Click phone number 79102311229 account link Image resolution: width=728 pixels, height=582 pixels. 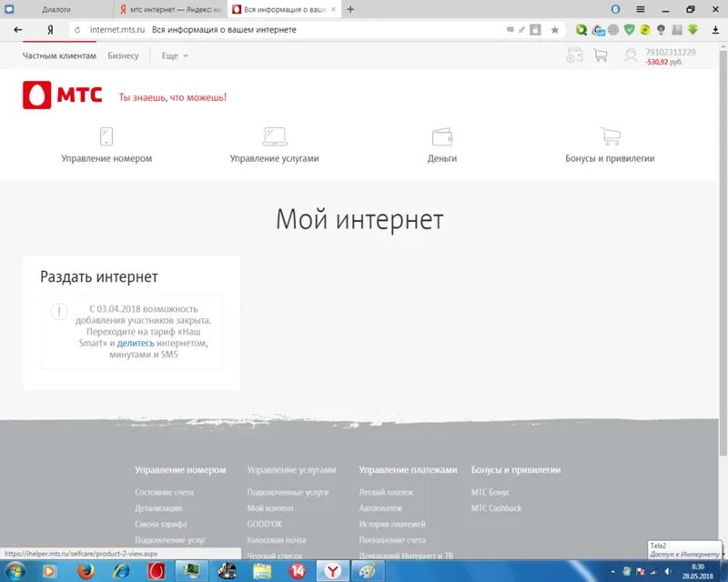coord(671,52)
